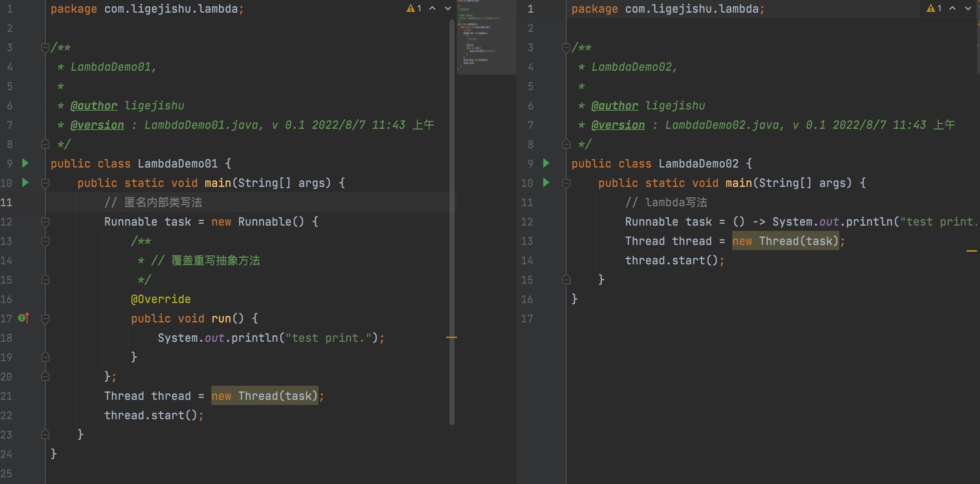Click fold end marker at LambdaDemo02 line 15
Screen dimensions: 980x484
click(566, 280)
